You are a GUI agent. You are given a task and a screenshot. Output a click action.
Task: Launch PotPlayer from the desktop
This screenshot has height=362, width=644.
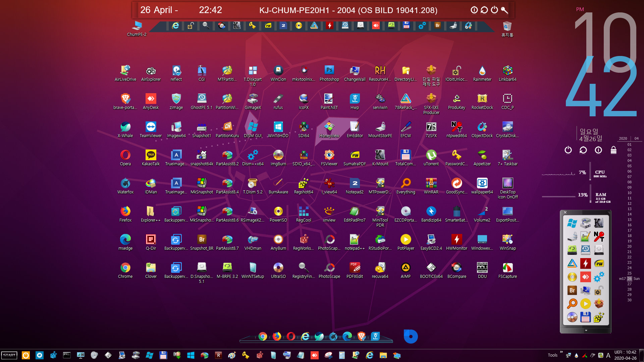(x=406, y=242)
